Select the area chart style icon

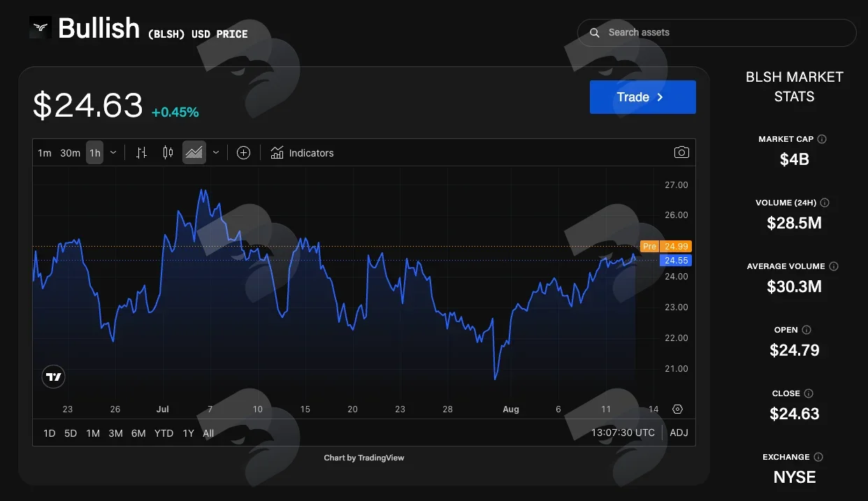coord(194,152)
